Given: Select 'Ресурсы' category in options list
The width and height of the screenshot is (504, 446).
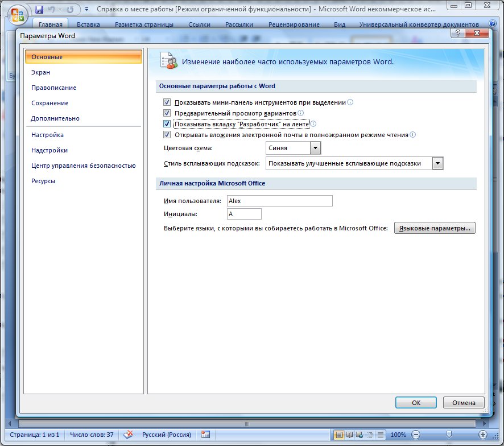Looking at the screenshot, I should click(84, 181).
